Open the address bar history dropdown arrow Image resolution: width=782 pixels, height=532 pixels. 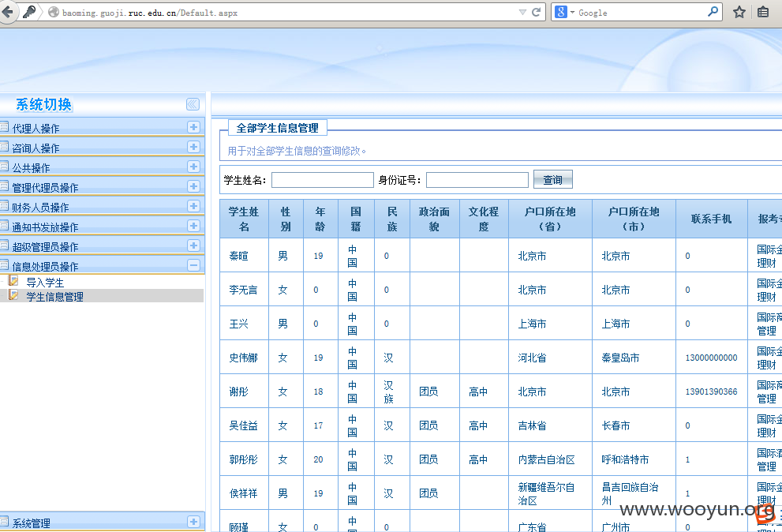click(522, 13)
